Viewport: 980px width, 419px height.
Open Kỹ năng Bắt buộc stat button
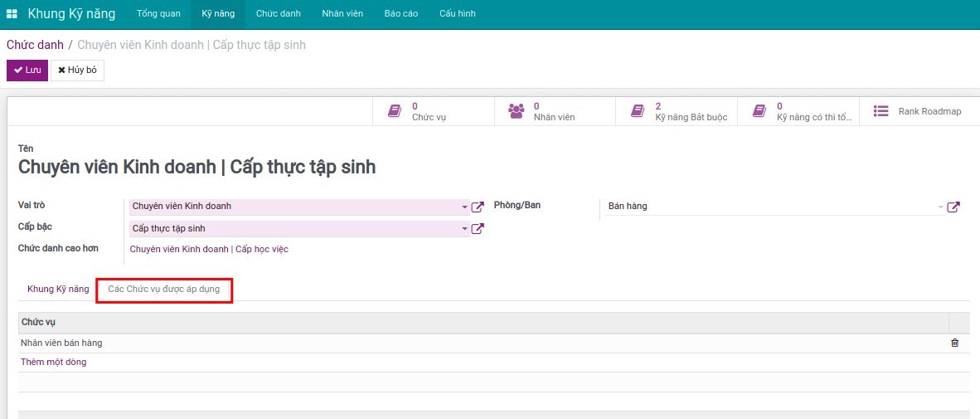coord(677,111)
